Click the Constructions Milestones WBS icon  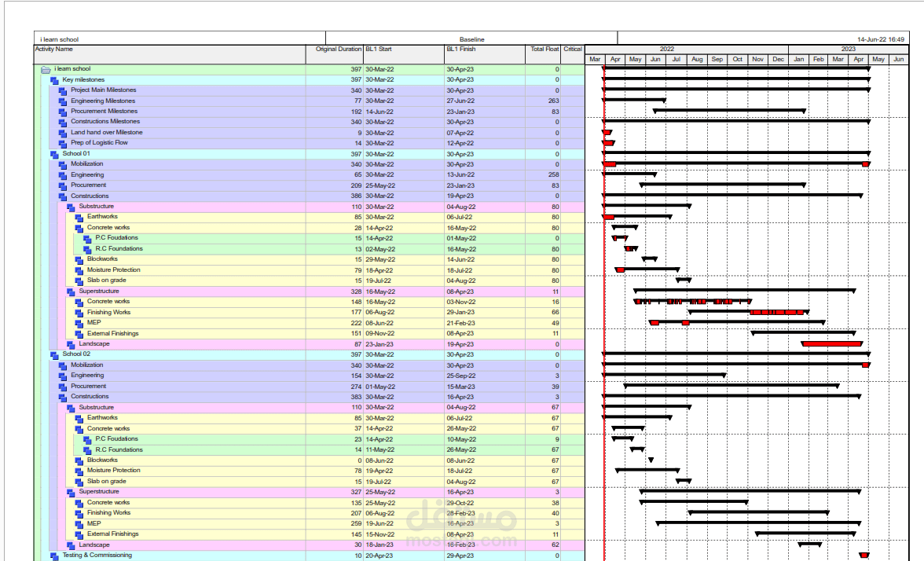[x=63, y=123]
